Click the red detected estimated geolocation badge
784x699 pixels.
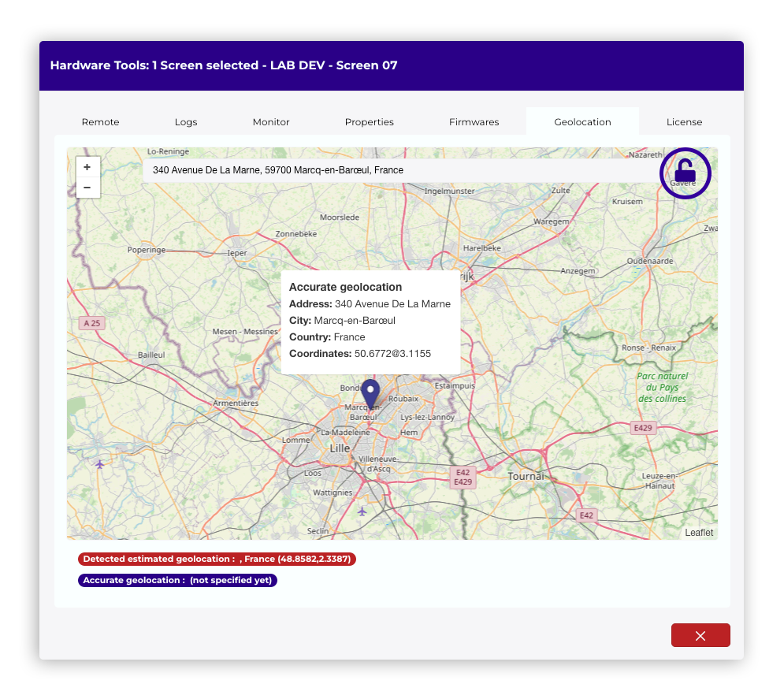pos(217,560)
